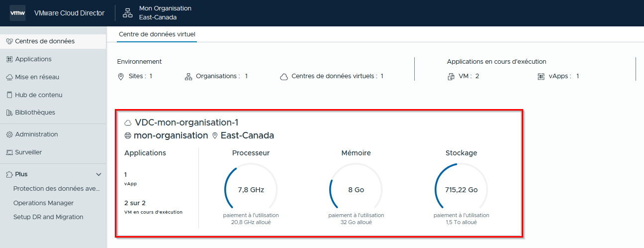Open Protection des données ave... entry
Viewport: 644px width, 248px height.
tap(57, 189)
